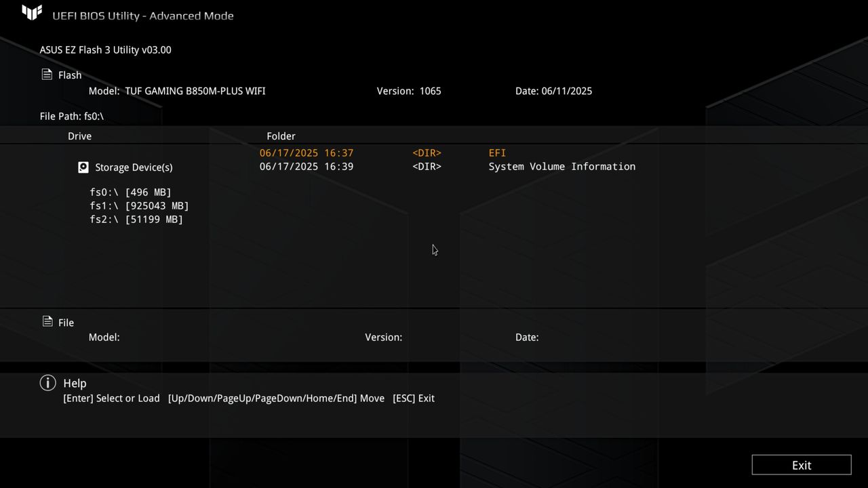Click the File section document icon
This screenshot has width=868, height=488.
click(x=46, y=321)
